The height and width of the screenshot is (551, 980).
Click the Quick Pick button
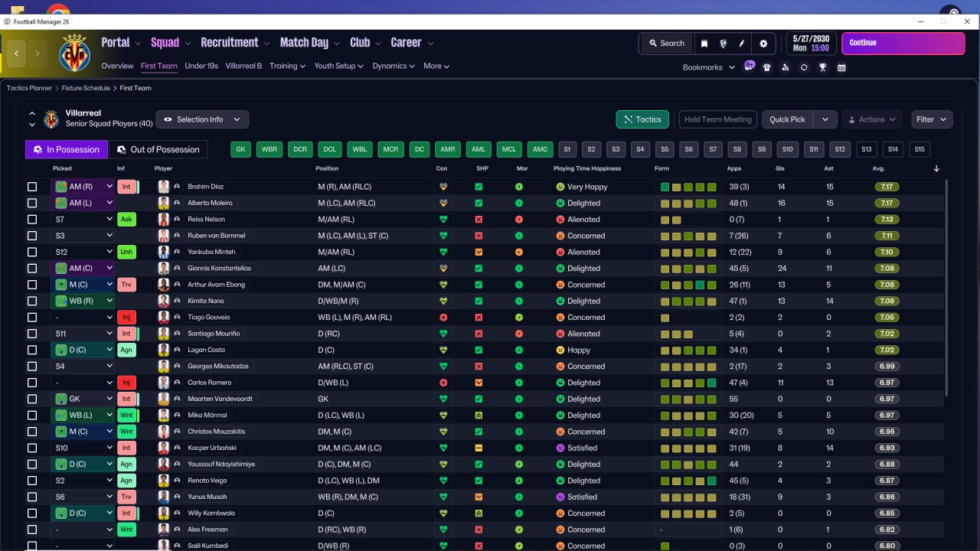(787, 119)
